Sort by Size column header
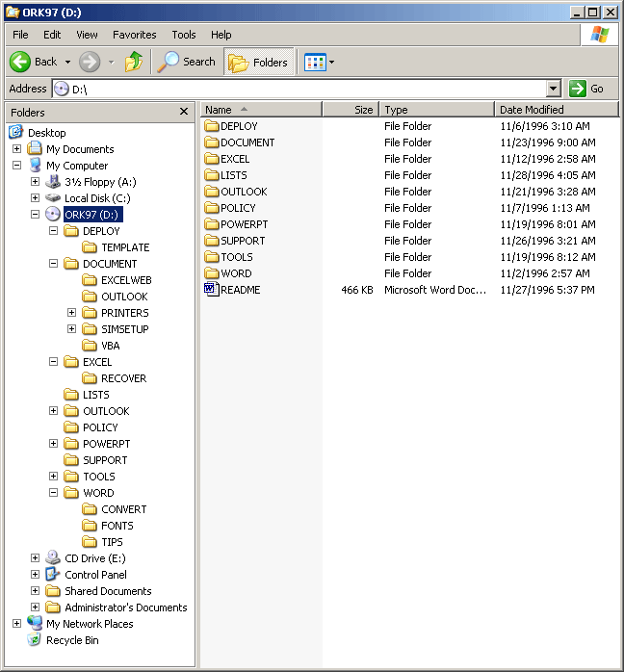624x672 pixels. 351,110
